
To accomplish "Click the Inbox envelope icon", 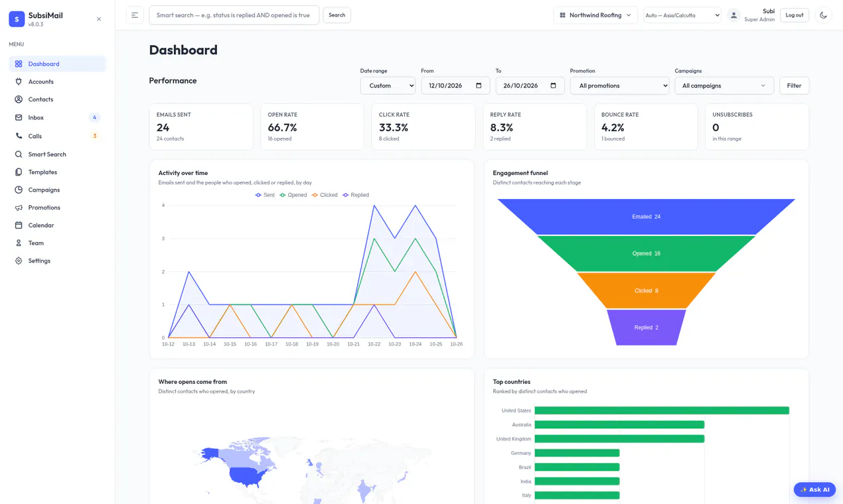I will tap(19, 117).
